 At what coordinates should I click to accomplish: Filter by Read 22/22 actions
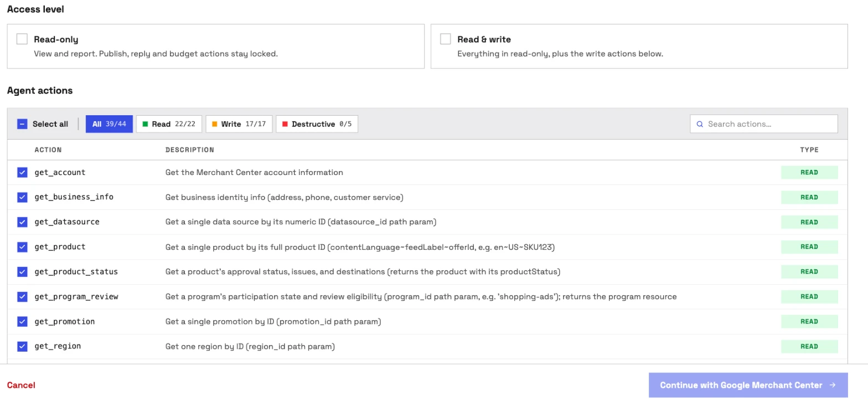(169, 124)
